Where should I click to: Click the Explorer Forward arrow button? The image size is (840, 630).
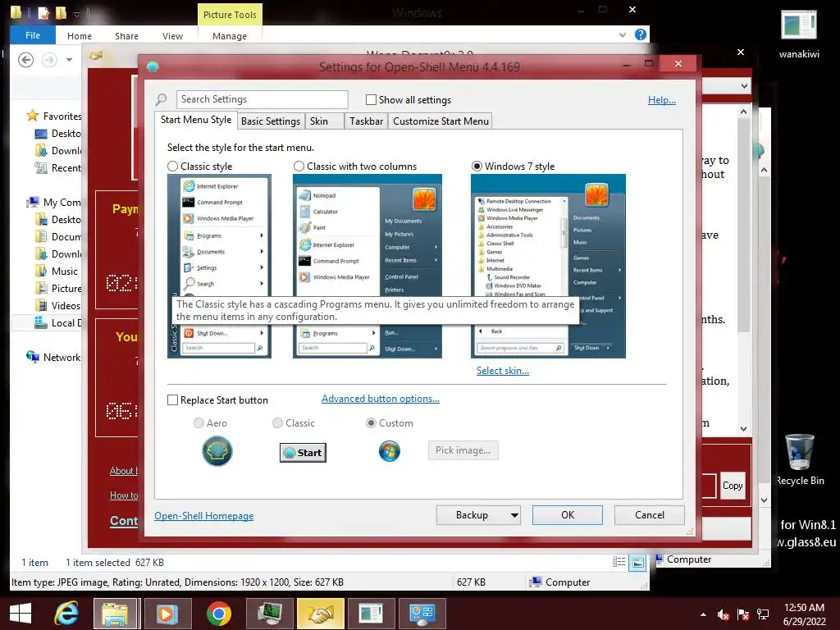point(49,59)
